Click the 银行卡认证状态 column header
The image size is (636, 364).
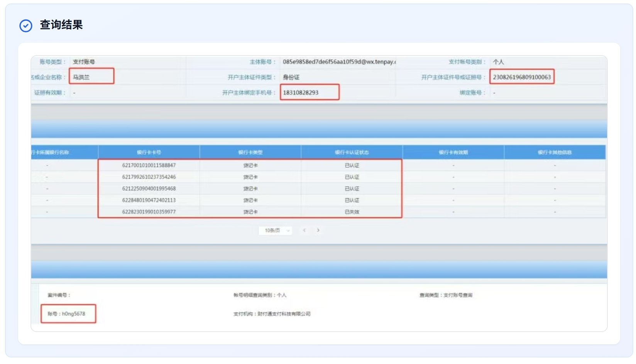(352, 152)
